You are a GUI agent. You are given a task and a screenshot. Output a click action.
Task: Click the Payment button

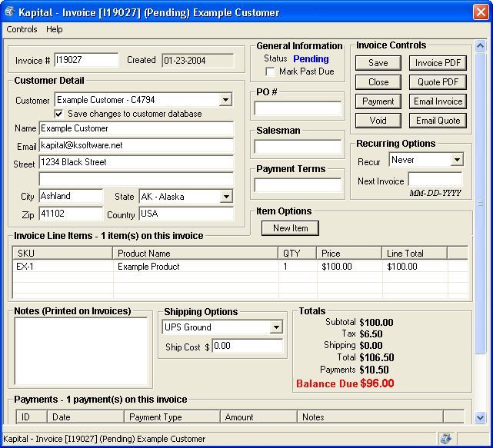pyautogui.click(x=378, y=101)
